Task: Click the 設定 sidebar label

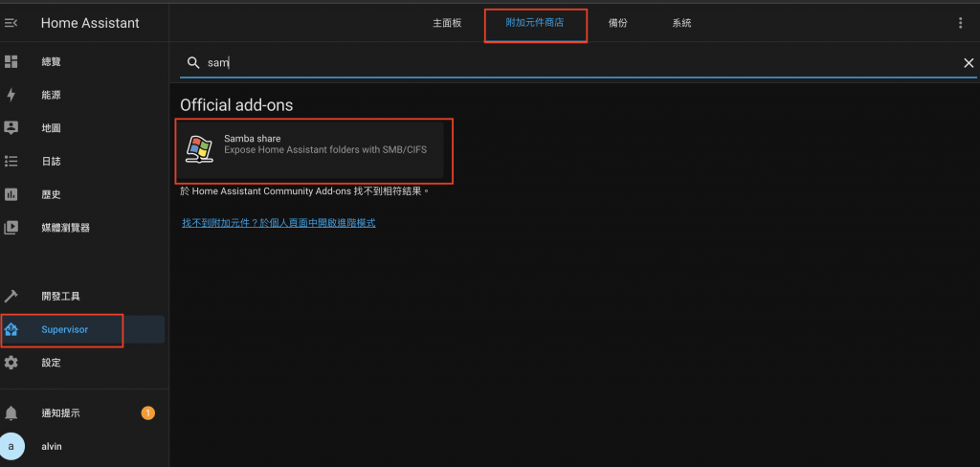Action: (52, 363)
